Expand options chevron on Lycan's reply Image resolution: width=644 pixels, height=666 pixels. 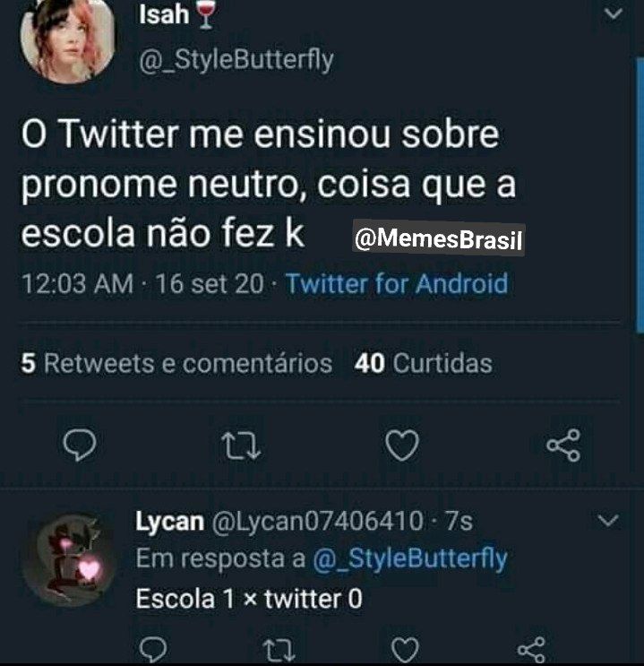pos(608,520)
